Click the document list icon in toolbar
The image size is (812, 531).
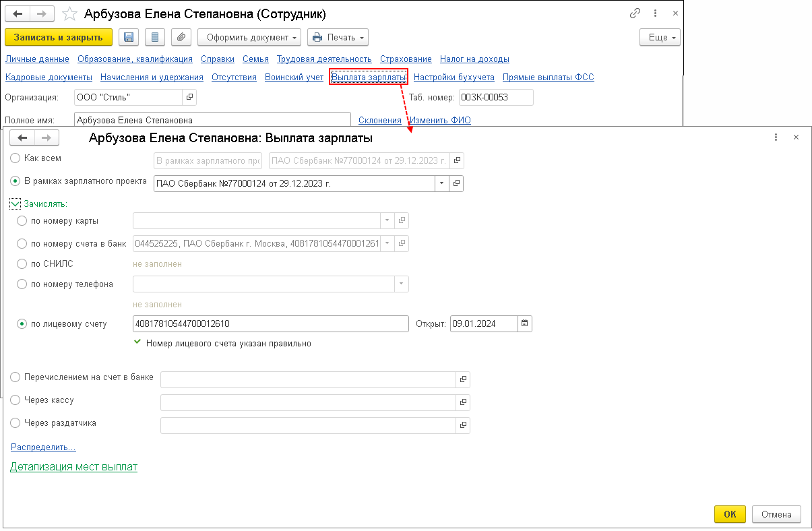(x=156, y=38)
